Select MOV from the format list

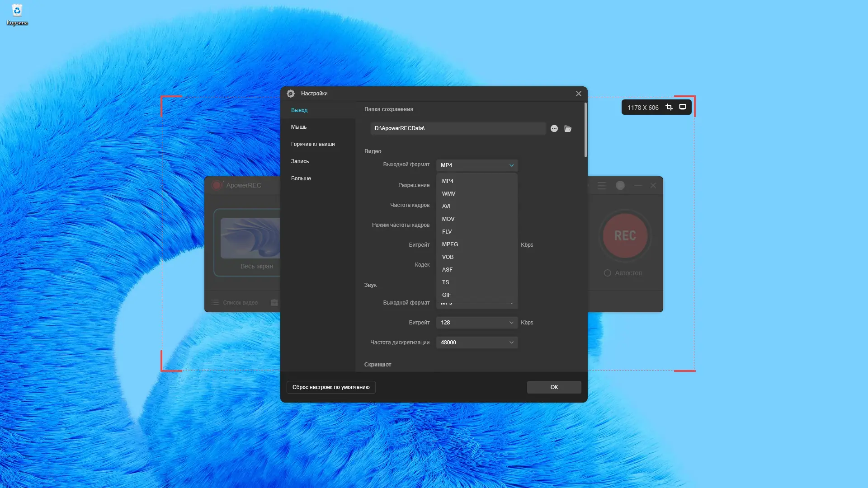pyautogui.click(x=448, y=219)
